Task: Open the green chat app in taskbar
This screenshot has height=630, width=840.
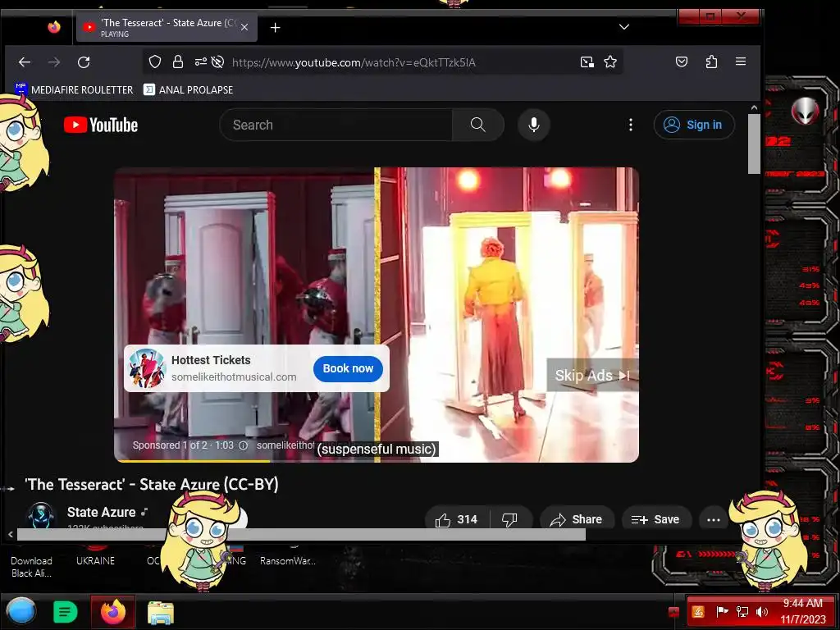Action: pos(66,612)
